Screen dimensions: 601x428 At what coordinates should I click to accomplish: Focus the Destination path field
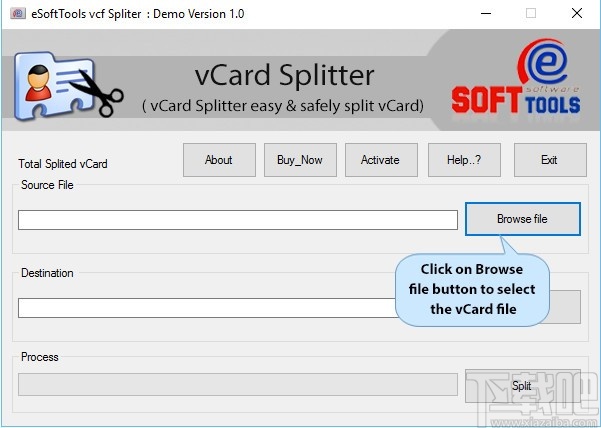[x=207, y=308]
